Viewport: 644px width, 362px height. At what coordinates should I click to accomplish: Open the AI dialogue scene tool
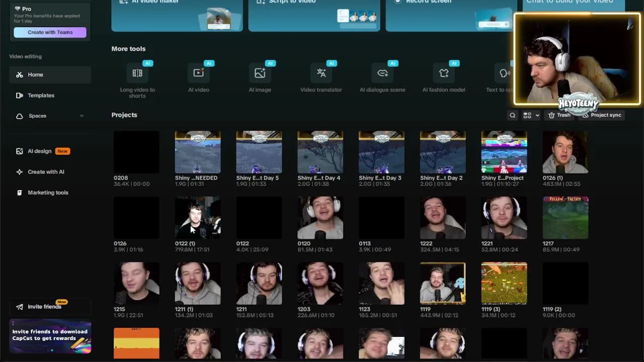click(x=382, y=78)
